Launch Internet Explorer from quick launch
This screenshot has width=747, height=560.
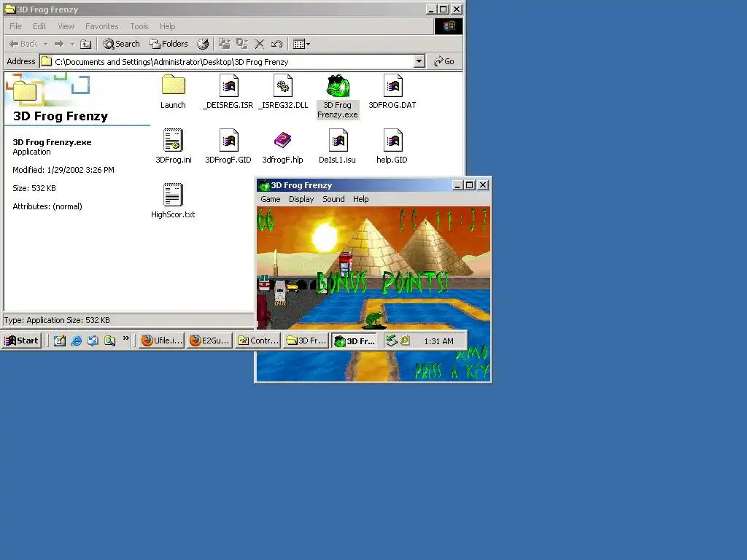pyautogui.click(x=76, y=341)
